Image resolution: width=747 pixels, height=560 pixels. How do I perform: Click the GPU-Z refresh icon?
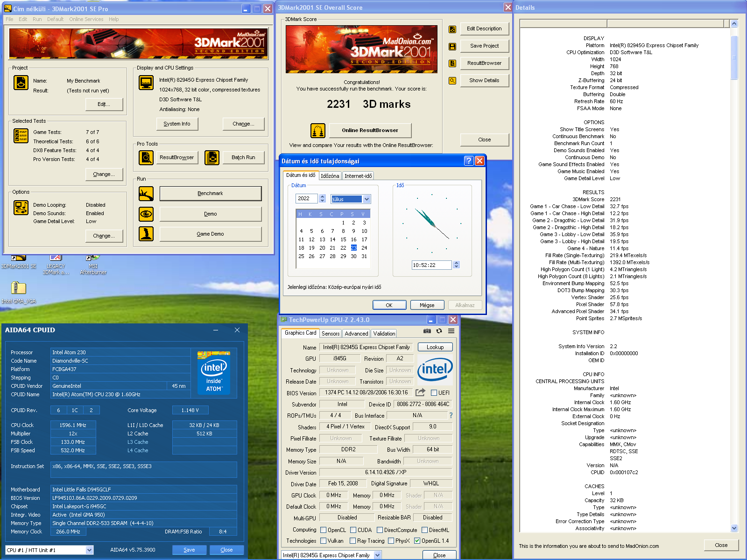(x=439, y=331)
